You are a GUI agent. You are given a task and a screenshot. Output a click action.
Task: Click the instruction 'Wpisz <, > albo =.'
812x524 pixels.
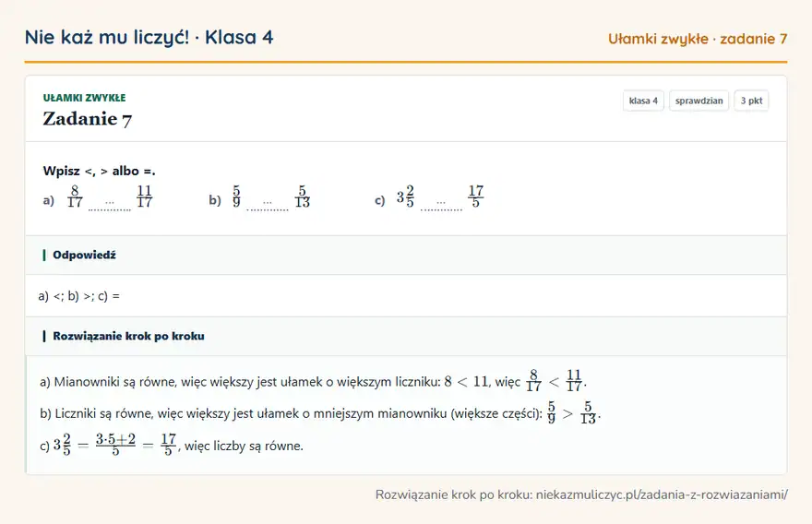coord(100,171)
